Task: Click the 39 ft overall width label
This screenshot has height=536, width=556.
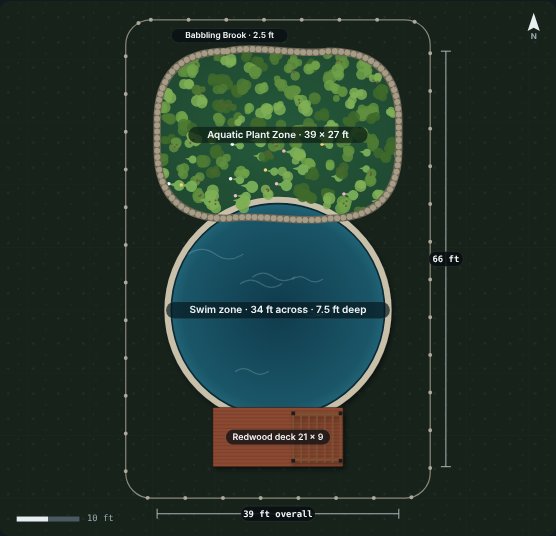Action: pyautogui.click(x=278, y=514)
